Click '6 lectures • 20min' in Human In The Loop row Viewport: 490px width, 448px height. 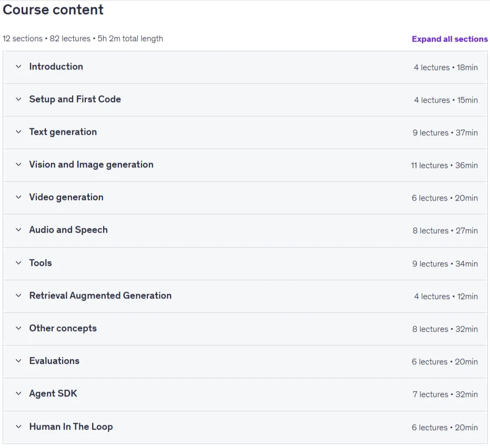(445, 427)
